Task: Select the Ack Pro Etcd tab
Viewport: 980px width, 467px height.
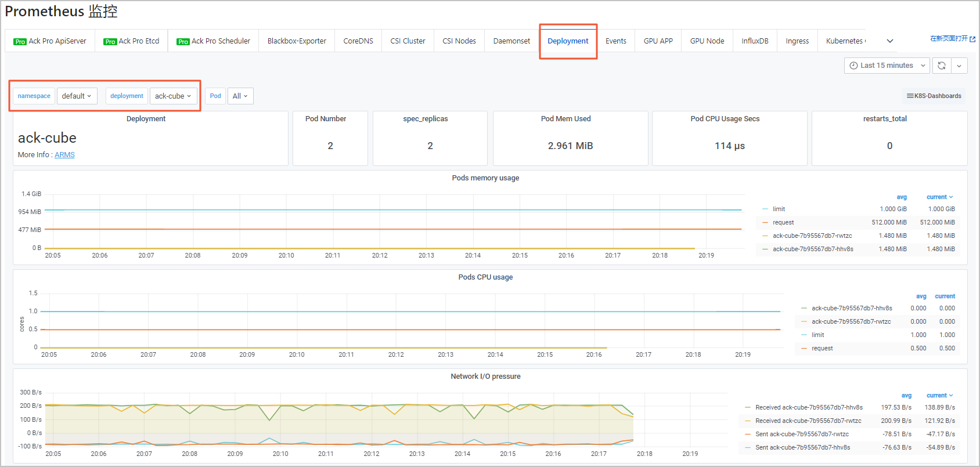Action: click(x=131, y=41)
